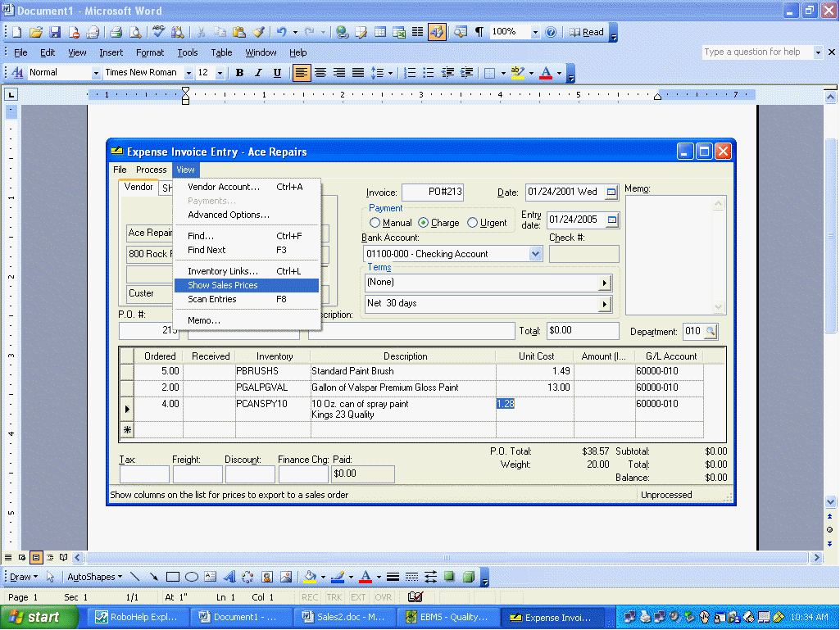Expand the Net 30 days terms arrow
The image size is (840, 630).
coord(605,304)
